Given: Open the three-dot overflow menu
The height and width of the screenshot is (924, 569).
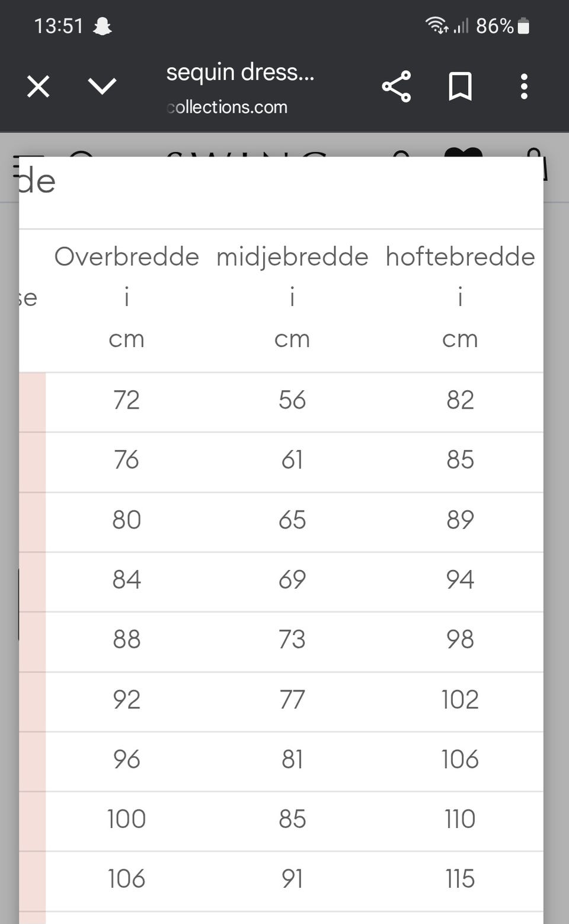Looking at the screenshot, I should pos(523,87).
